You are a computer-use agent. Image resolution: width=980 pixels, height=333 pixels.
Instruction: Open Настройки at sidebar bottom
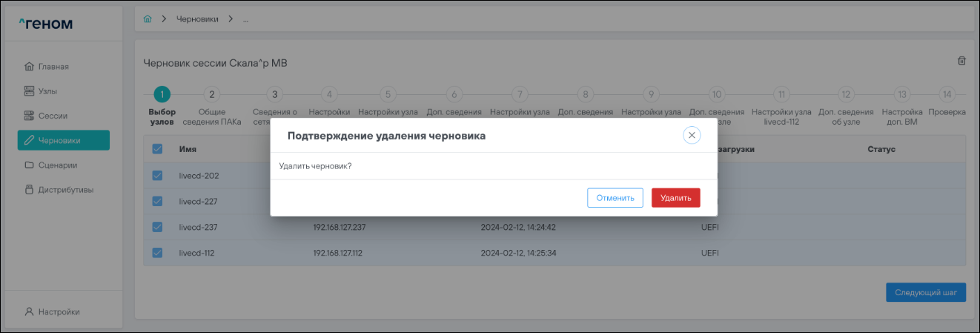(59, 311)
